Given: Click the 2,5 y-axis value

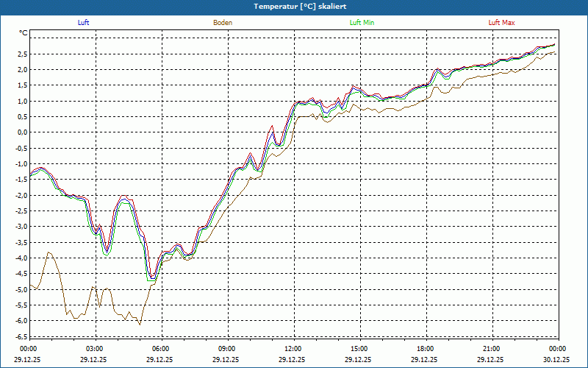Looking at the screenshot, I should click(x=23, y=54).
